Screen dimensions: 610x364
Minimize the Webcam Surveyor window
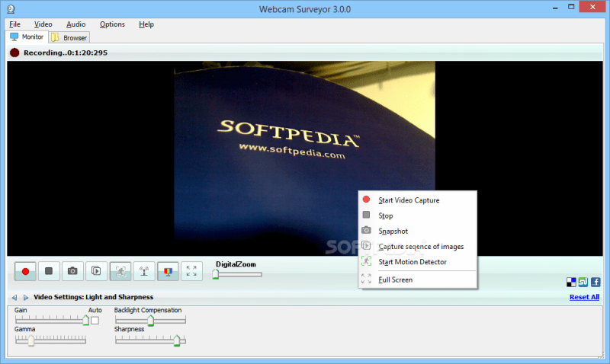[x=555, y=8]
